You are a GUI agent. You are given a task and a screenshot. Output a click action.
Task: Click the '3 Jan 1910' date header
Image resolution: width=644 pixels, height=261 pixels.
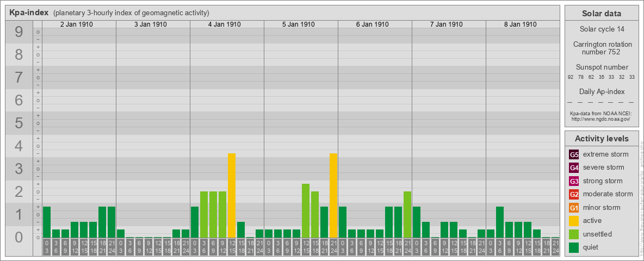coord(151,24)
